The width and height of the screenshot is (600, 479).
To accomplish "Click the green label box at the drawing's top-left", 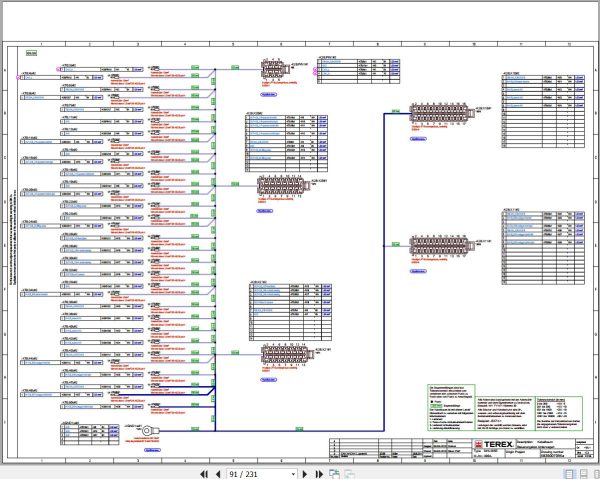I will coord(31,53).
